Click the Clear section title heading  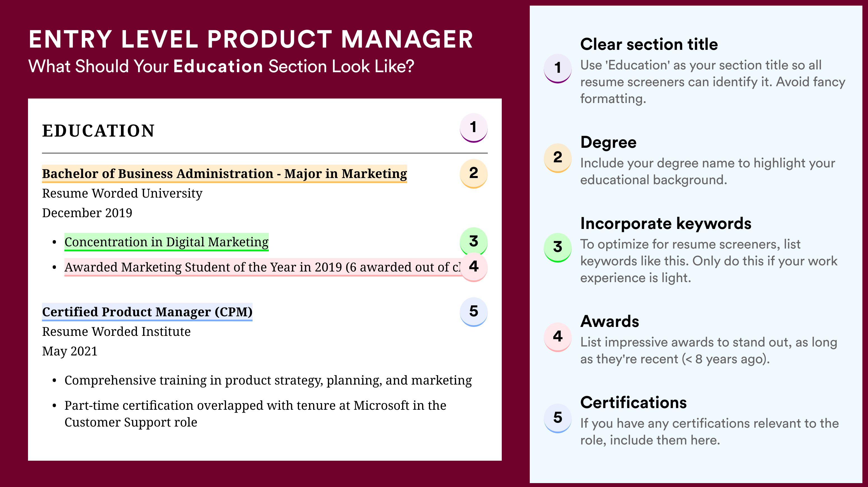point(649,45)
